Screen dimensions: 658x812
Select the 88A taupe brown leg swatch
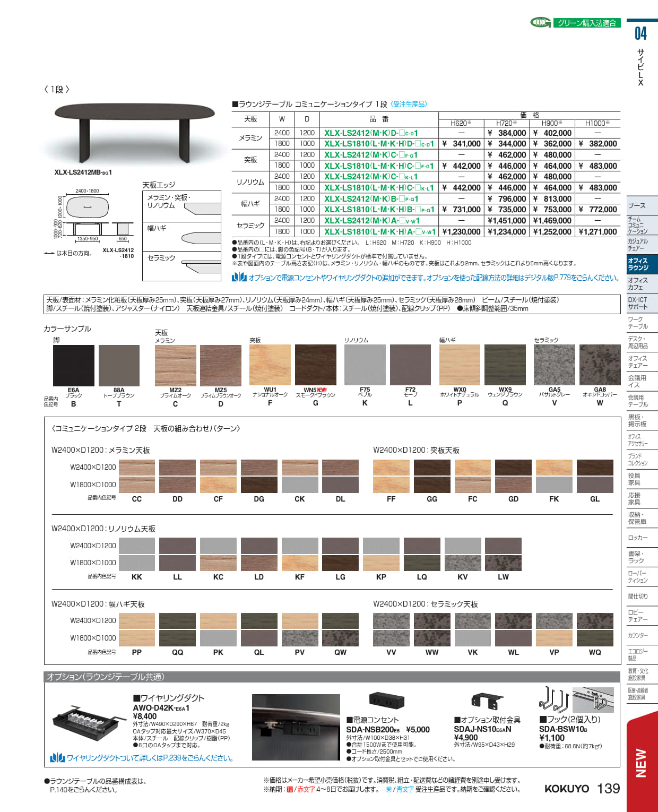[x=119, y=365]
